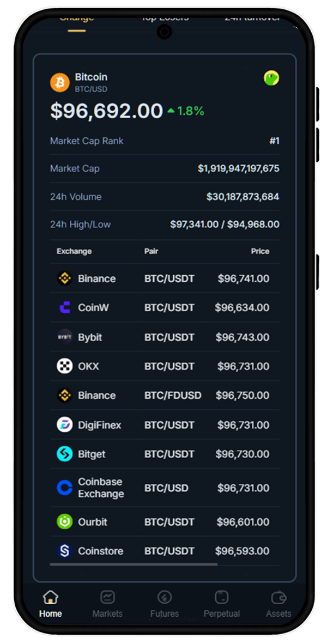The image size is (327, 644).
Task: Tap the orange Bitcoin logo icon
Action: click(60, 82)
